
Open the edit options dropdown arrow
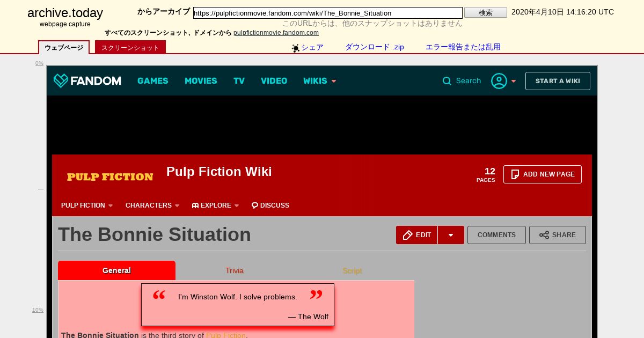point(451,235)
